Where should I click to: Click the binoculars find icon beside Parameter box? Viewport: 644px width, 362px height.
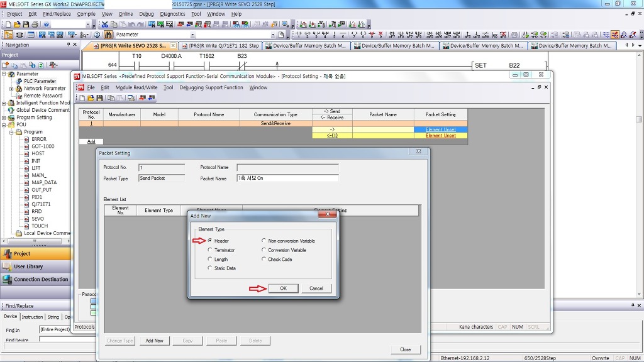[108, 35]
